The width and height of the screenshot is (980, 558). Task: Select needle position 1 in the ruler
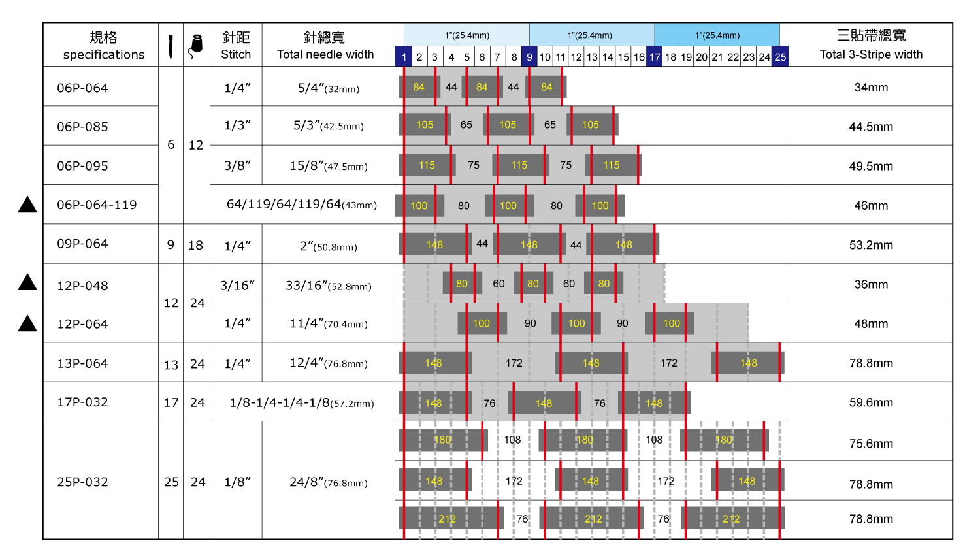click(404, 57)
